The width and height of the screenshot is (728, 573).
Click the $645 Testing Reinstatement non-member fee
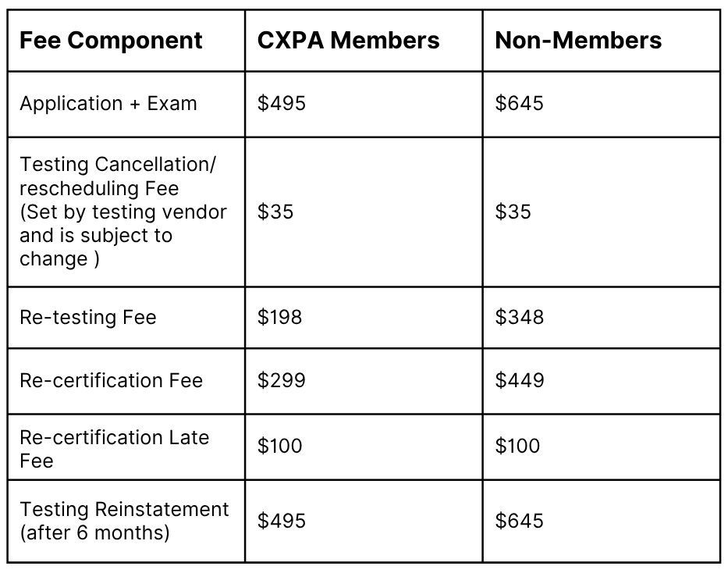(x=519, y=521)
